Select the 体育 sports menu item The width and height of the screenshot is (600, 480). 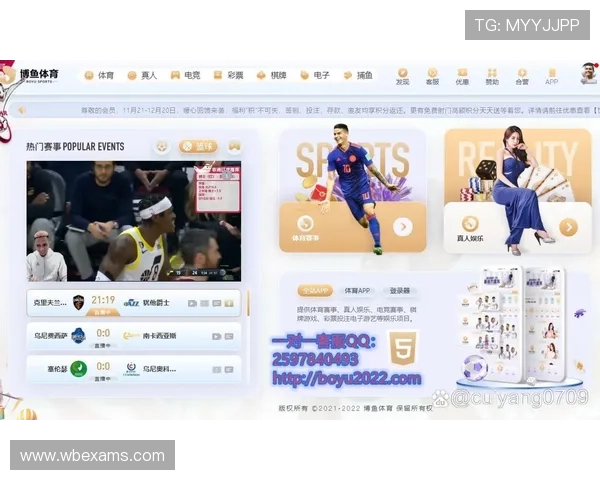coord(98,75)
